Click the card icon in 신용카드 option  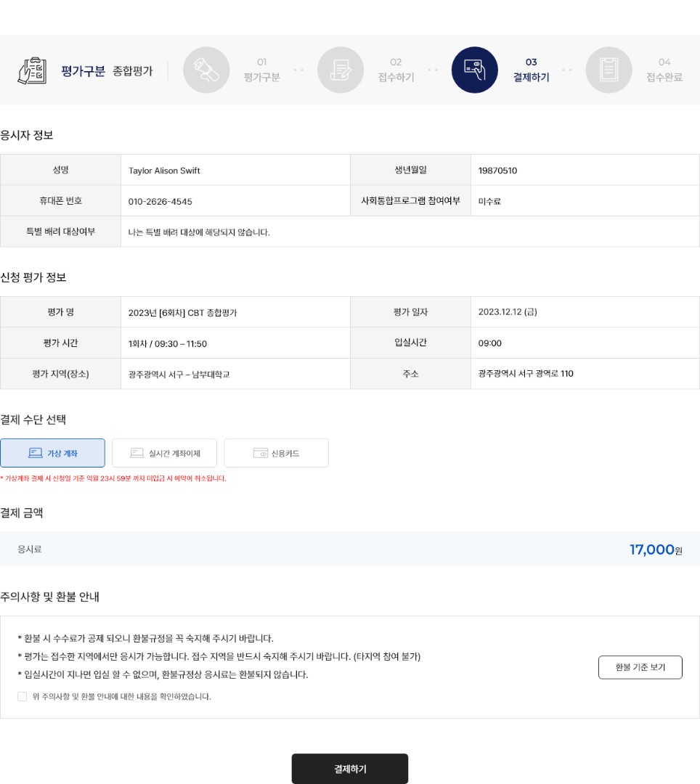pos(261,453)
